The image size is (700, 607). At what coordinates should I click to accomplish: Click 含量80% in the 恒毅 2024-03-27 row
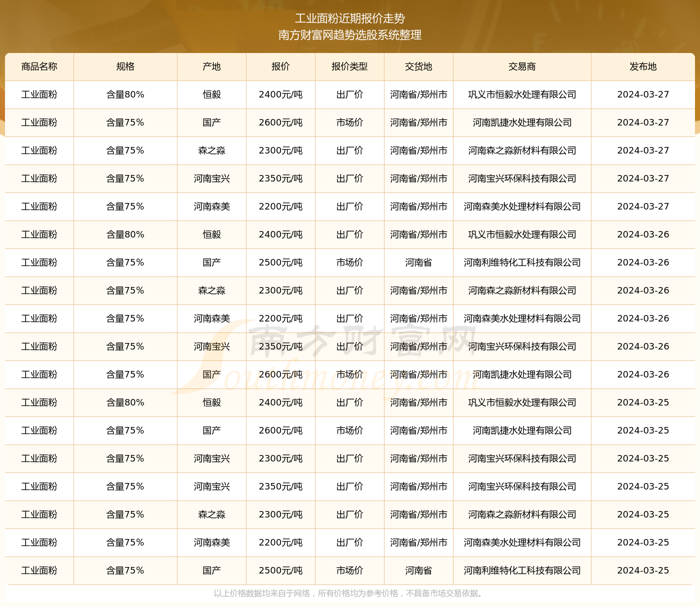[x=125, y=94]
